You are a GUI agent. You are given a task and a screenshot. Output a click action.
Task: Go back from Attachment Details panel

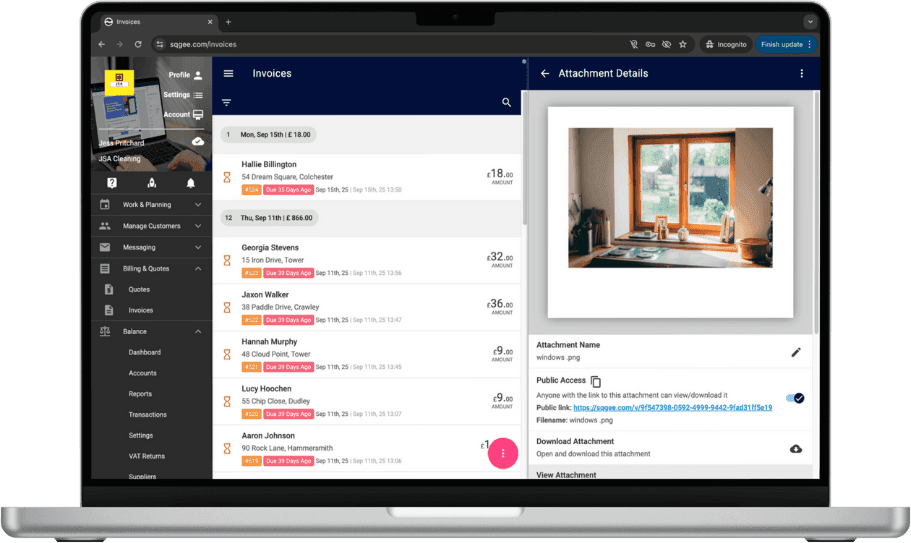[x=545, y=73]
